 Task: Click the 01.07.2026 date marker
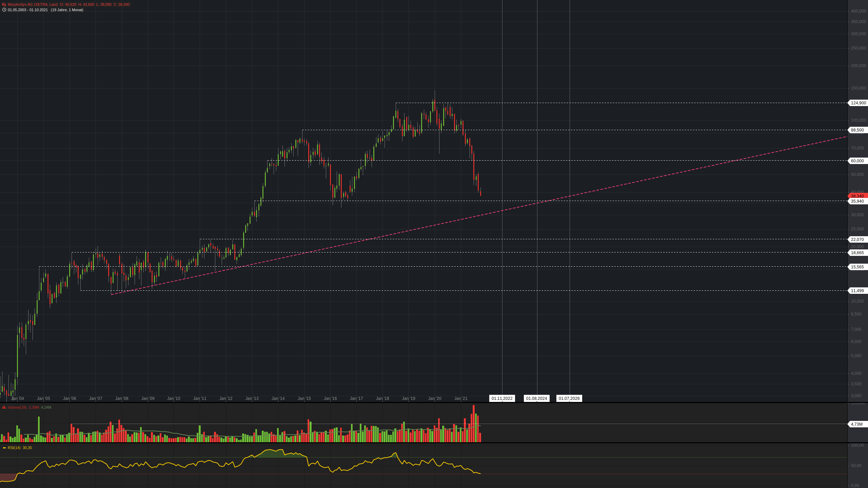569,399
